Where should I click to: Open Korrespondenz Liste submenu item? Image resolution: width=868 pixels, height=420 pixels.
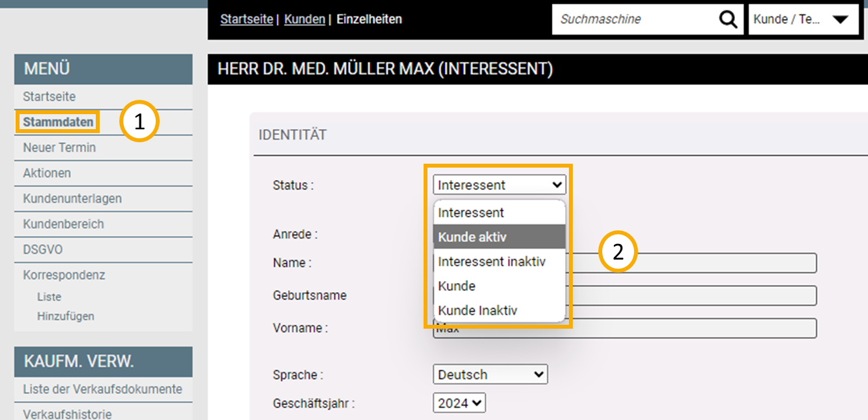click(49, 297)
